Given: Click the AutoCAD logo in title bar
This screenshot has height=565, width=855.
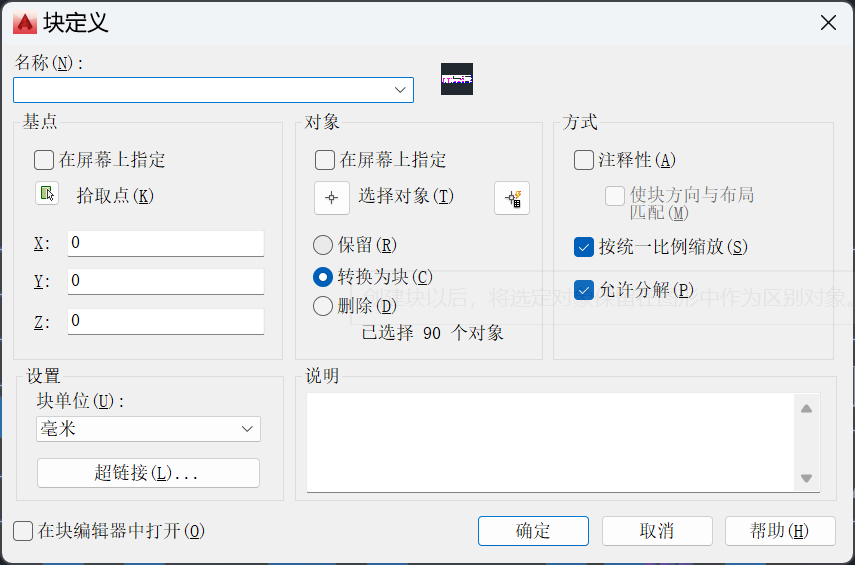Looking at the screenshot, I should (x=25, y=23).
